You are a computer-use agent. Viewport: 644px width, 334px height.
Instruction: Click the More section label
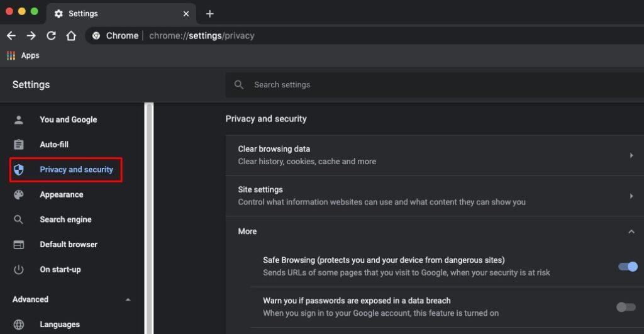click(247, 231)
